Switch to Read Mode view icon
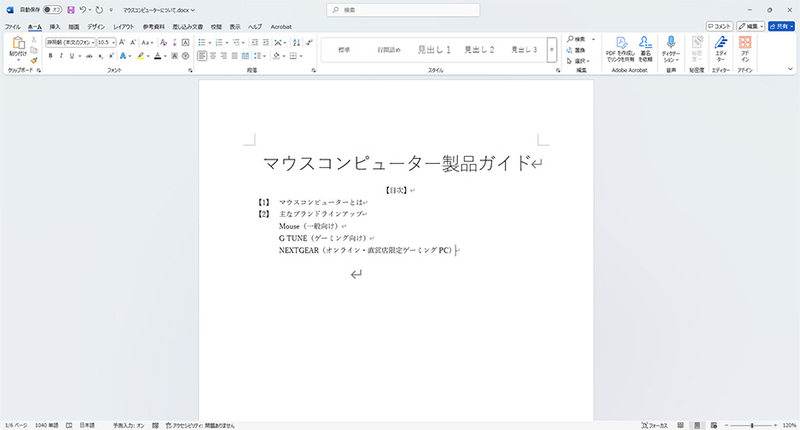This screenshot has width=800, height=430. 680,425
